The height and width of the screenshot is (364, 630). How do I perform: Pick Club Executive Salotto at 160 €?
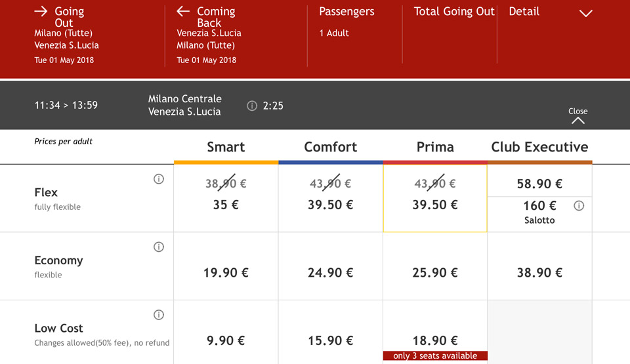pos(539,212)
